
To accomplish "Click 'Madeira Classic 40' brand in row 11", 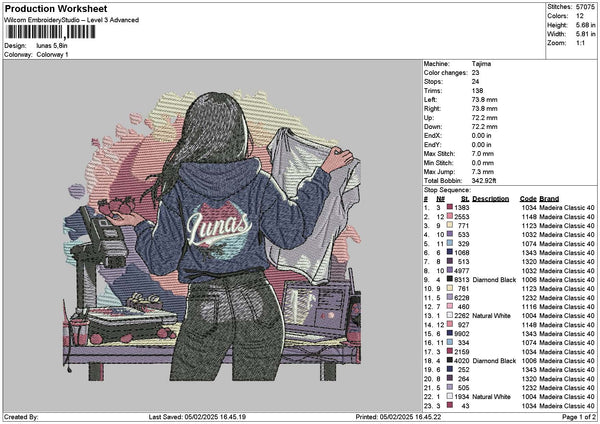I will (567, 298).
